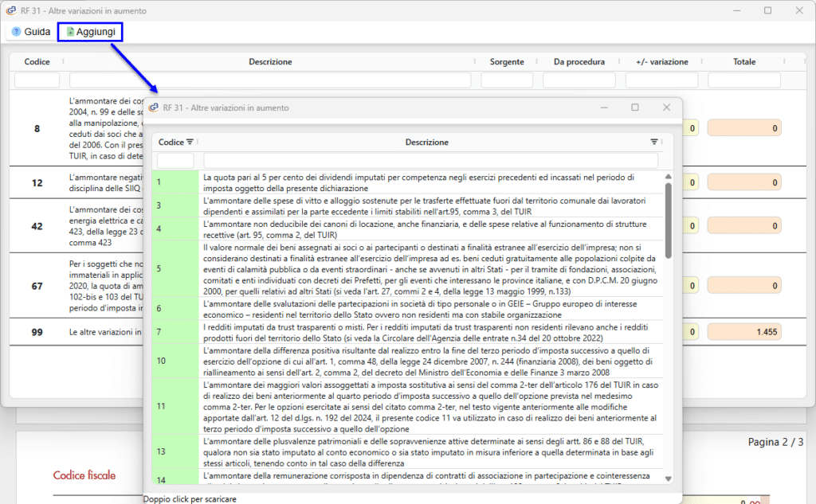Focus the Codice filter box in the dialog
The image size is (816, 504).
click(x=175, y=160)
